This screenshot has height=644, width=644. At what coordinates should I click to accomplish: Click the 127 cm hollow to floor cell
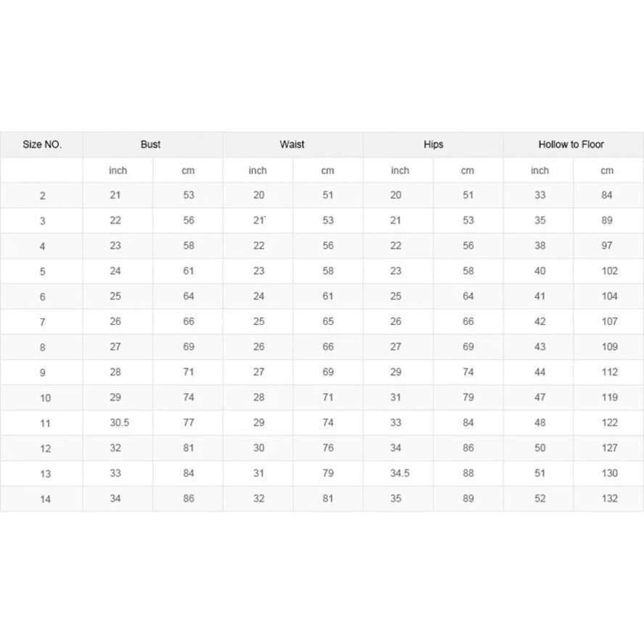pyautogui.click(x=609, y=448)
